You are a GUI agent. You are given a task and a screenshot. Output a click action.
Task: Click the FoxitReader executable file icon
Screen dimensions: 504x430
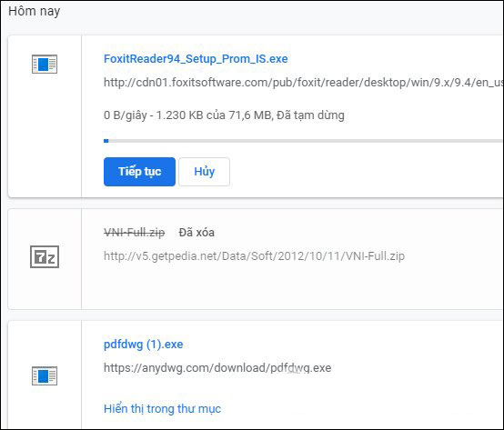click(x=45, y=65)
